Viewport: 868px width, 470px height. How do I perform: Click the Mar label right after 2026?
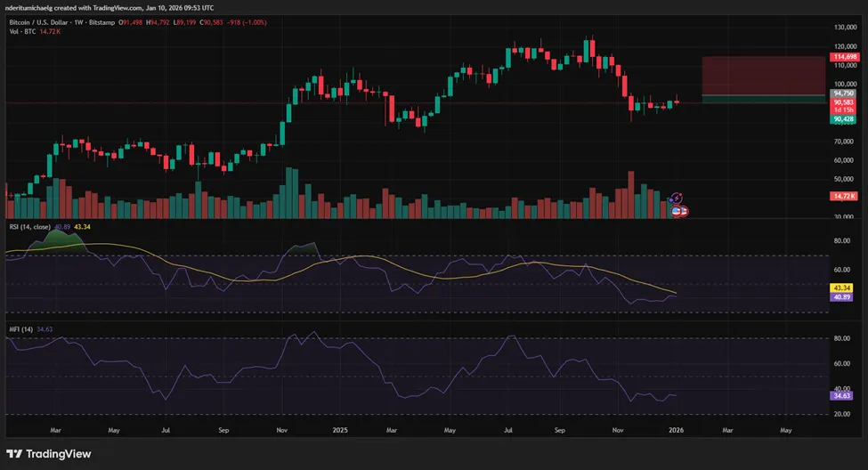[x=727, y=430]
